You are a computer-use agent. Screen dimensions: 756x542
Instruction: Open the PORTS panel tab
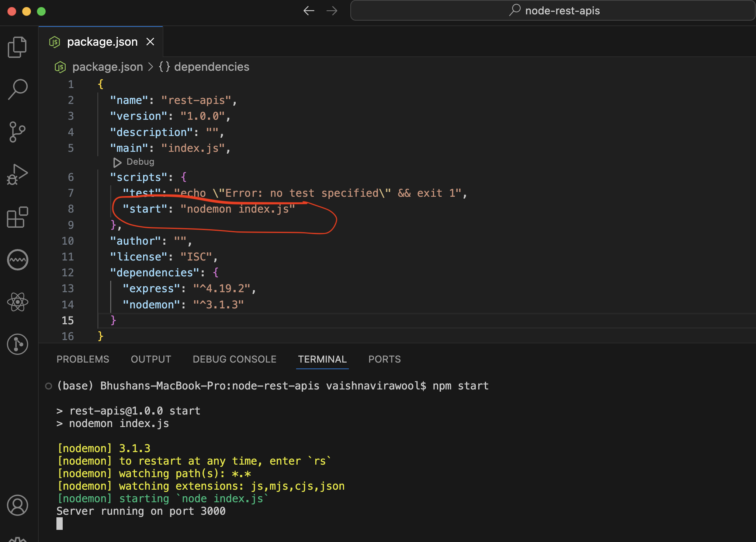coord(384,359)
